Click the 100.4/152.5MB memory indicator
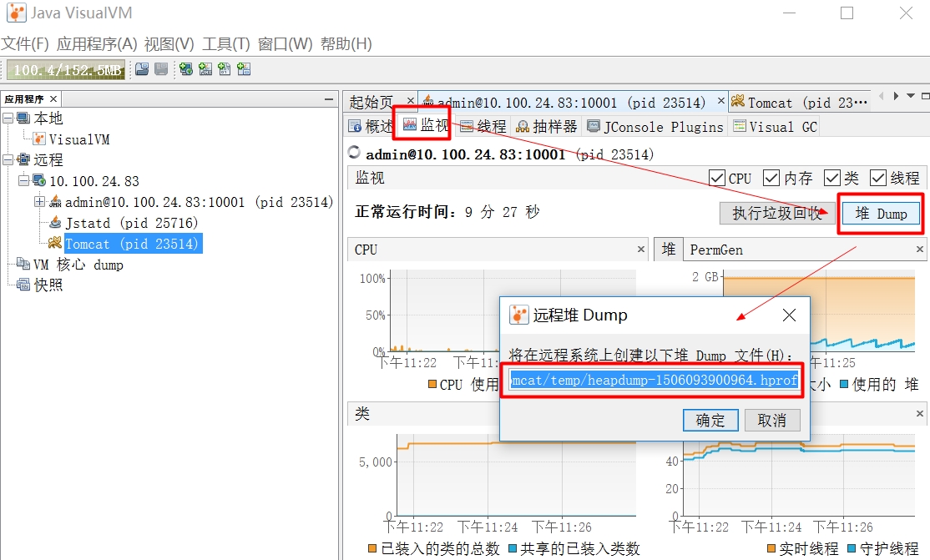This screenshot has width=930, height=560. tap(67, 70)
